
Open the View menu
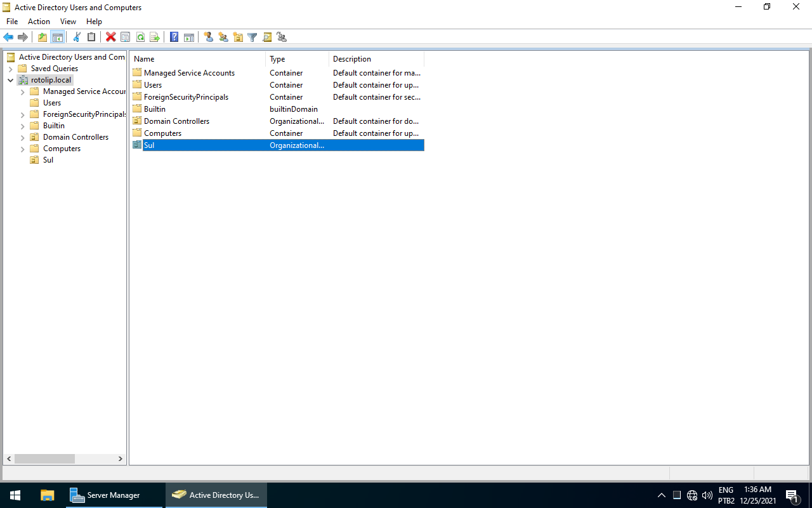click(x=68, y=22)
